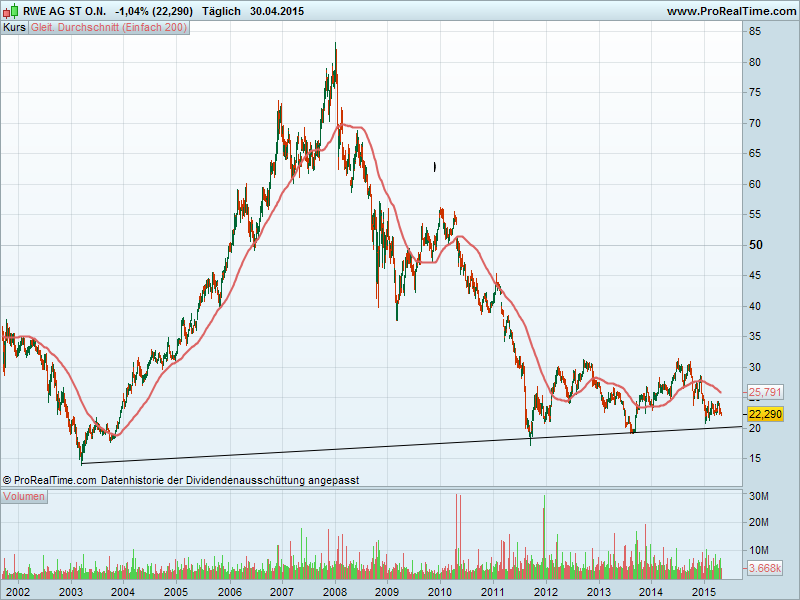This screenshot has height=600, width=800.
Task: Select the Kurs indicator label
Action: 15,27
